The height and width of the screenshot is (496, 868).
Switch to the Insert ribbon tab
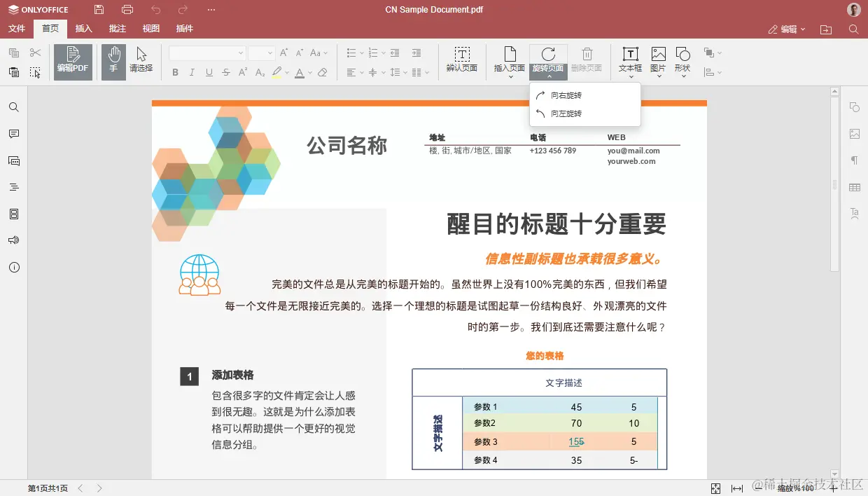[x=83, y=29]
